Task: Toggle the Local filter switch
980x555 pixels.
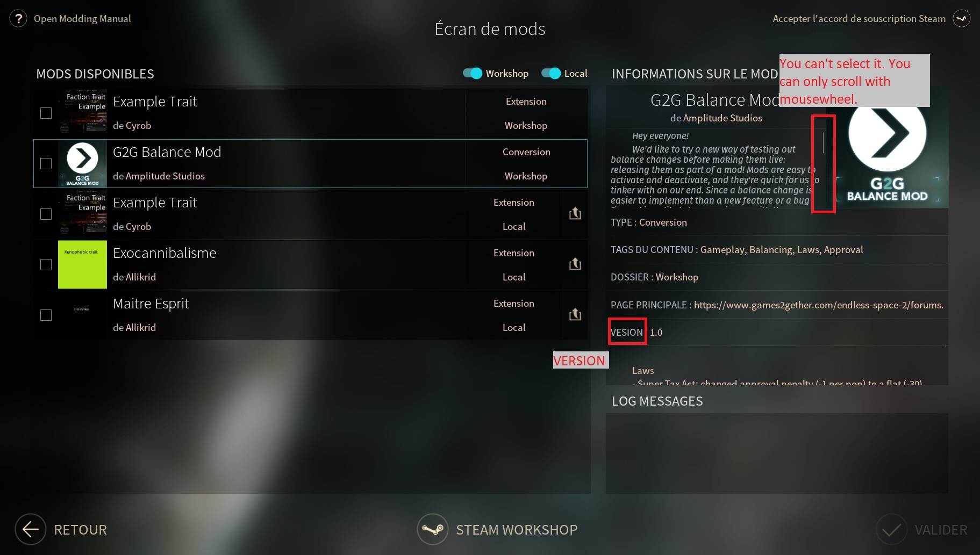Action: (551, 73)
